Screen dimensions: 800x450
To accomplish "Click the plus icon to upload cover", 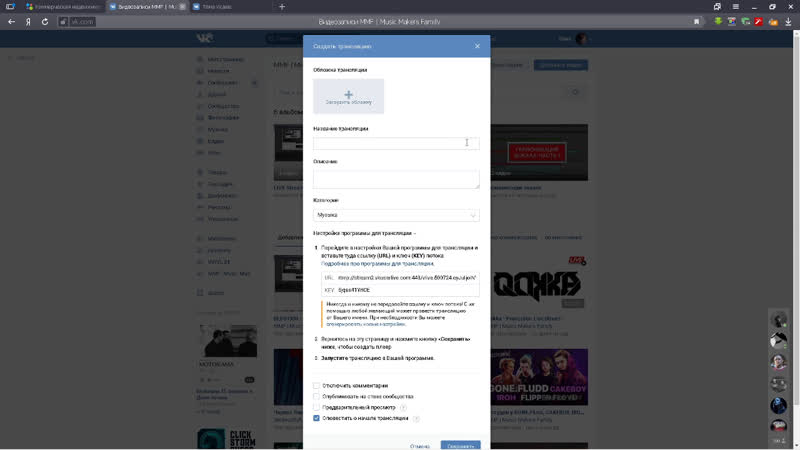I will (x=348, y=94).
